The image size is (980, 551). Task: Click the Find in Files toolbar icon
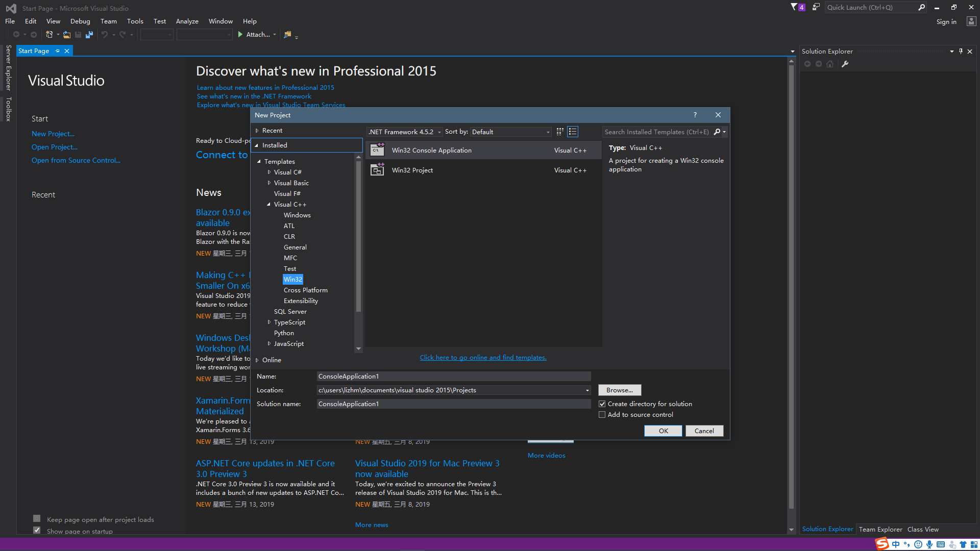point(287,35)
